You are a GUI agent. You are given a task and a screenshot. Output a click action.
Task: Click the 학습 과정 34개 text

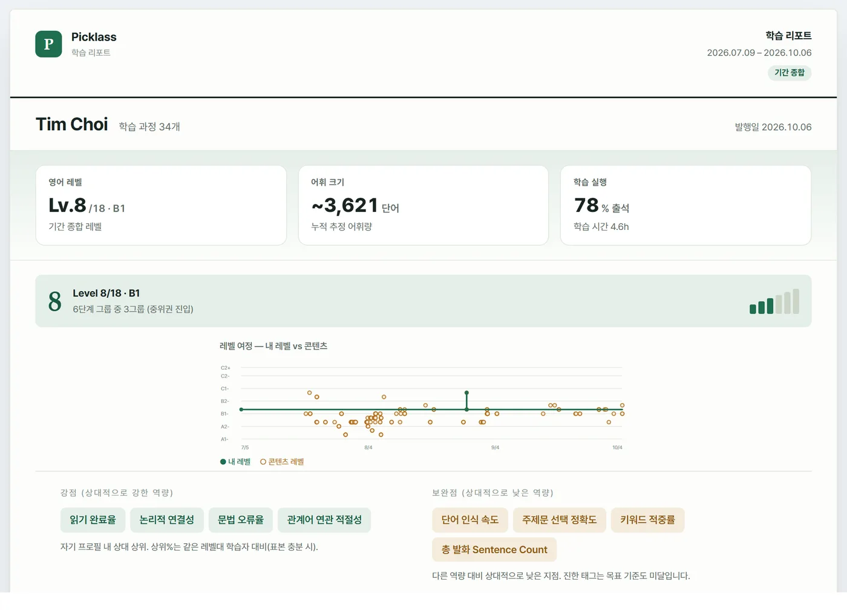pos(149,126)
